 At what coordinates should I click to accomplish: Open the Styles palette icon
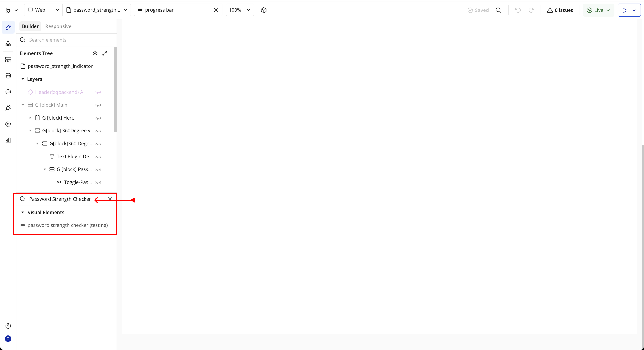coord(8,92)
